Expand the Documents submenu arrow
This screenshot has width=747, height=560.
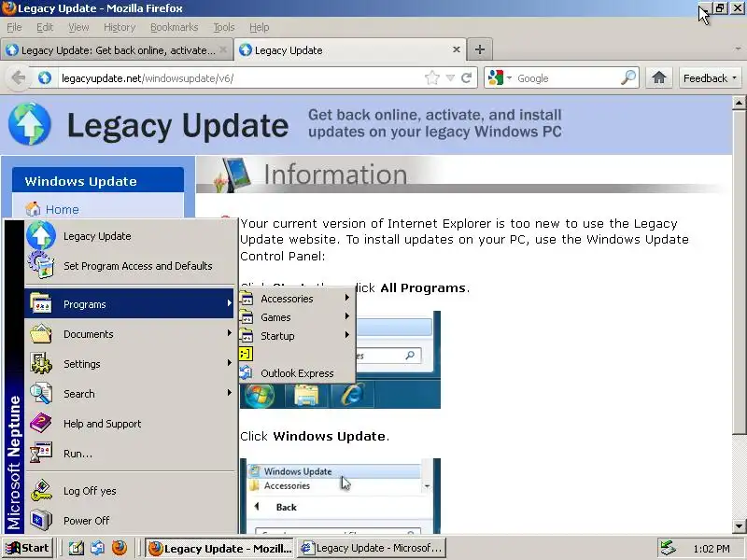[229, 333]
